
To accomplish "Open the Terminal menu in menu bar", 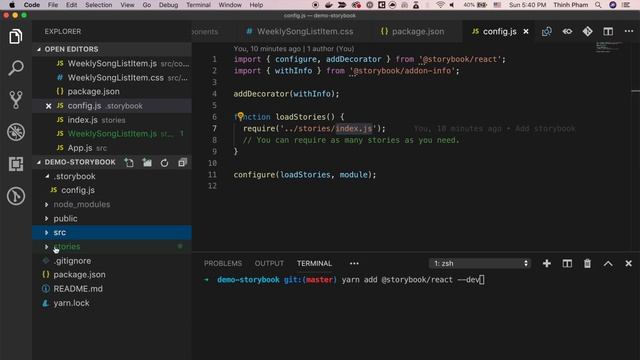I will [x=198, y=5].
